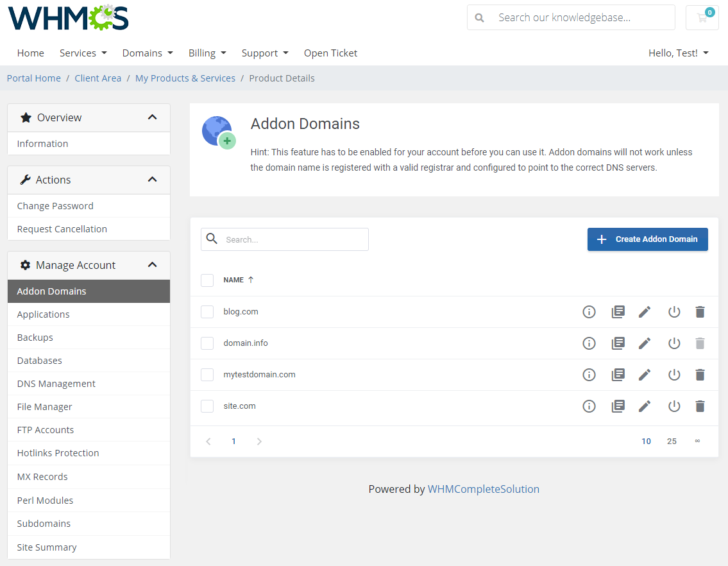This screenshot has height=566, width=728.
Task: Open the WHMCompleteSolution link
Action: tap(484, 489)
